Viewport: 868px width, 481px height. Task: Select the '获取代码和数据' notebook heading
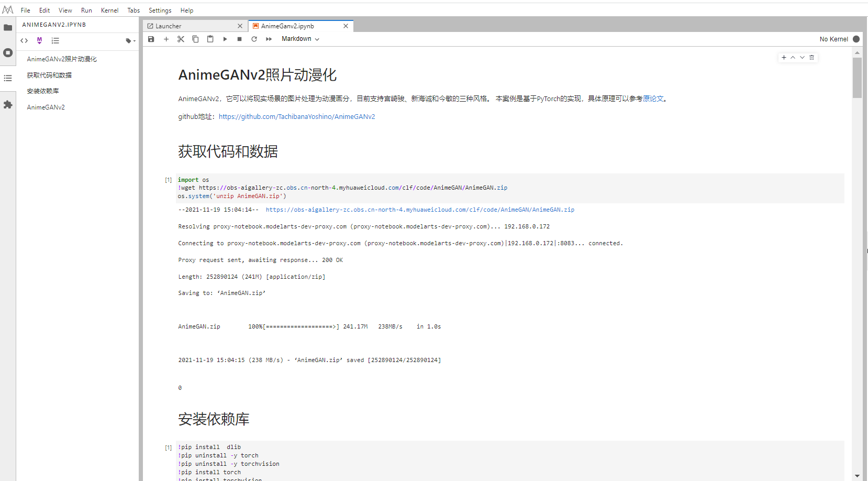point(228,151)
